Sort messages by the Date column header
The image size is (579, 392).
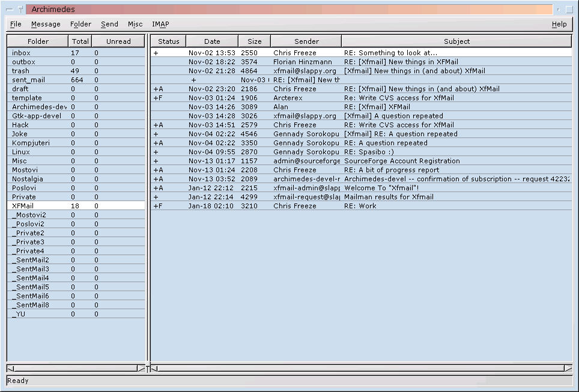coord(212,41)
